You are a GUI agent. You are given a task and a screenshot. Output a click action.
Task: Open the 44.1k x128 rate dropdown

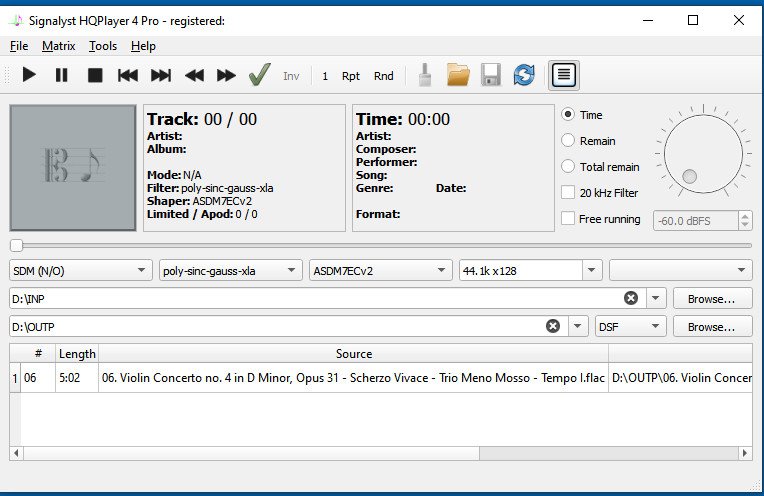click(592, 270)
